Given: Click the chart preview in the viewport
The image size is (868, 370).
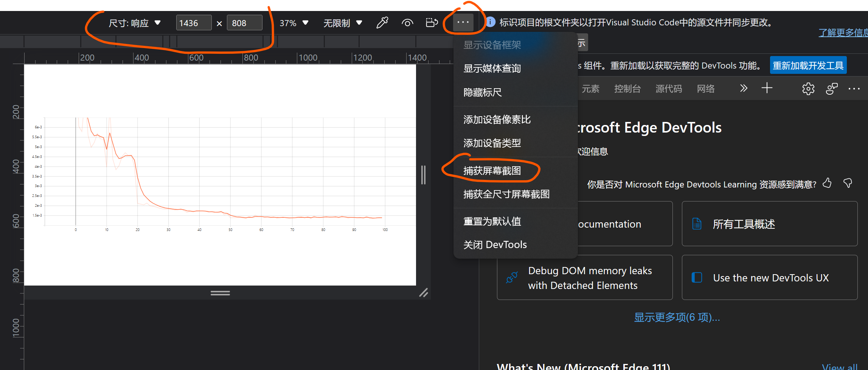Looking at the screenshot, I should coord(220,175).
